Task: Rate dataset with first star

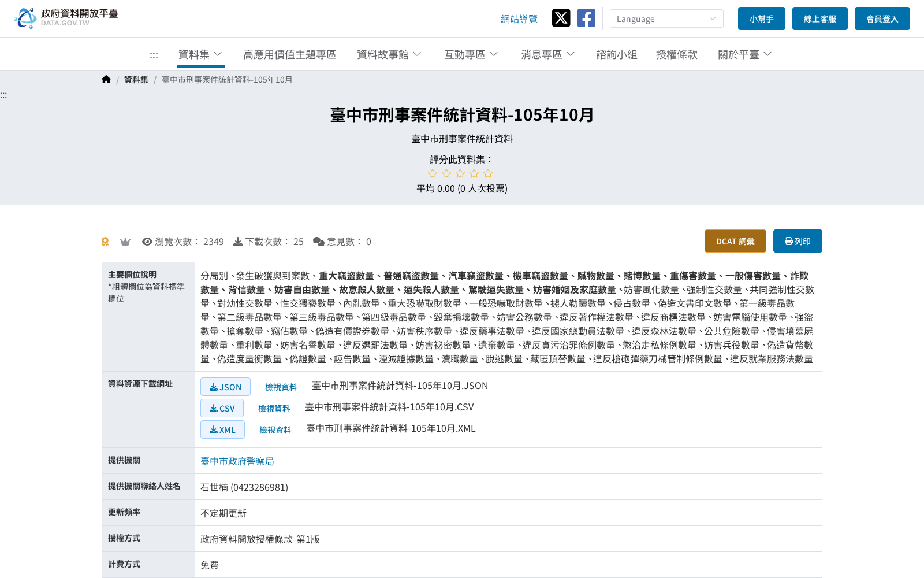Action: 433,173
